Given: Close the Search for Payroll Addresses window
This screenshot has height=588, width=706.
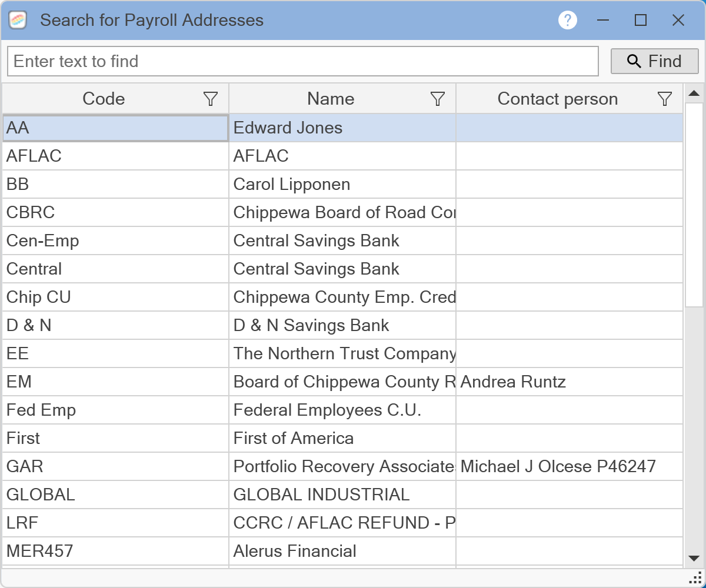Looking at the screenshot, I should (678, 21).
